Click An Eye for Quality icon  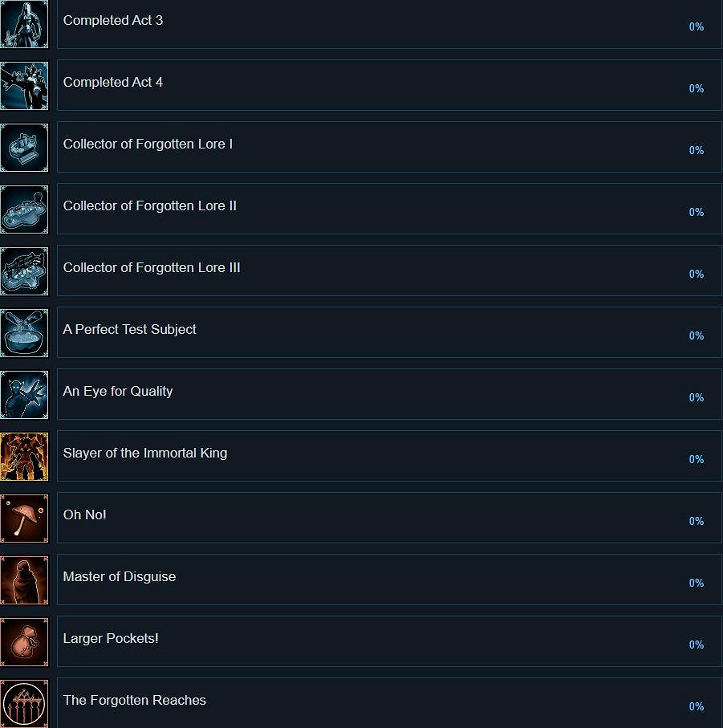(x=24, y=394)
